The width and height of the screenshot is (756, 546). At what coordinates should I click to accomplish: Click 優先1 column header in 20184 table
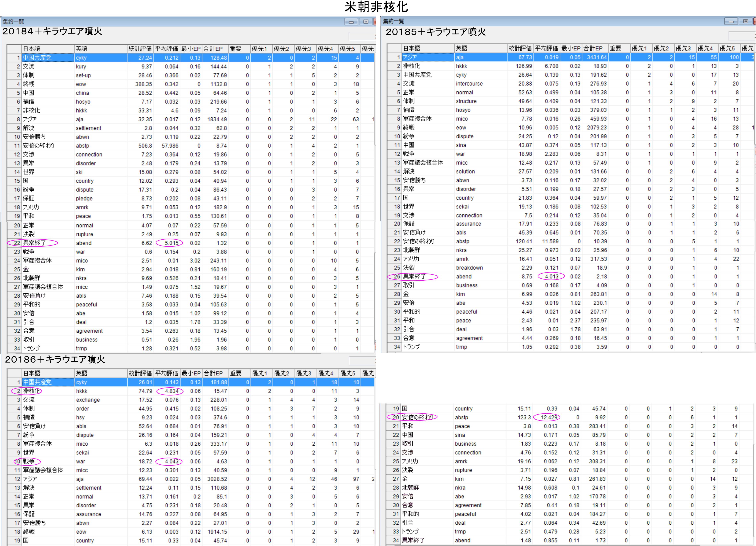(260, 49)
